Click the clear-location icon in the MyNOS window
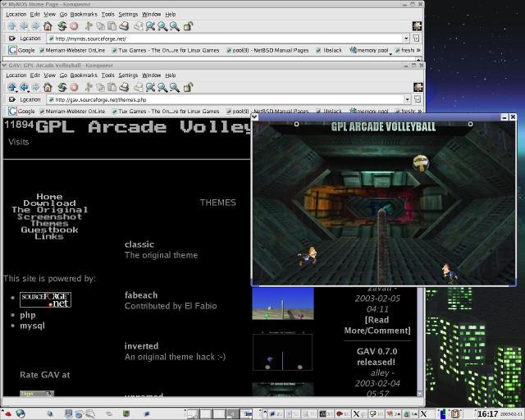525x420 pixels. click(x=12, y=39)
